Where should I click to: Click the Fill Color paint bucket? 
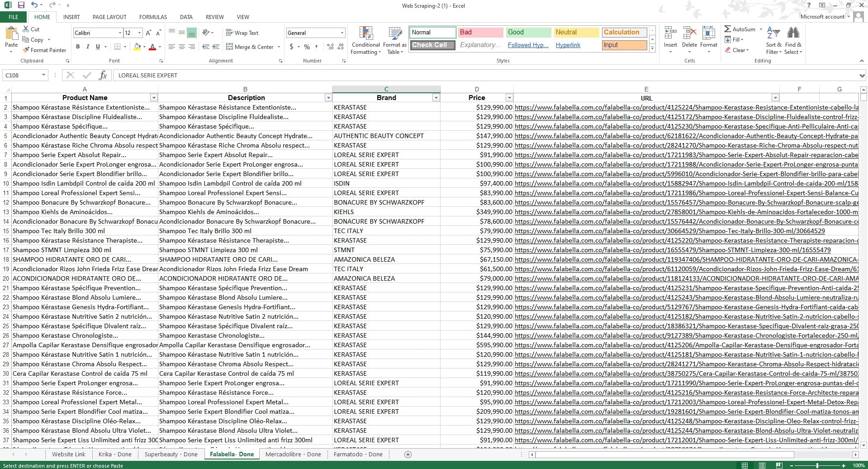[x=137, y=47]
